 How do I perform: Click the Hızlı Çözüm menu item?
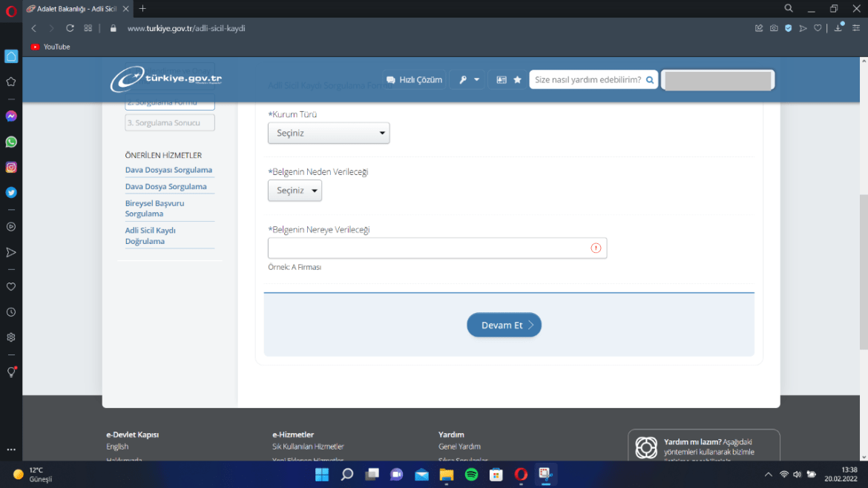[x=414, y=80]
